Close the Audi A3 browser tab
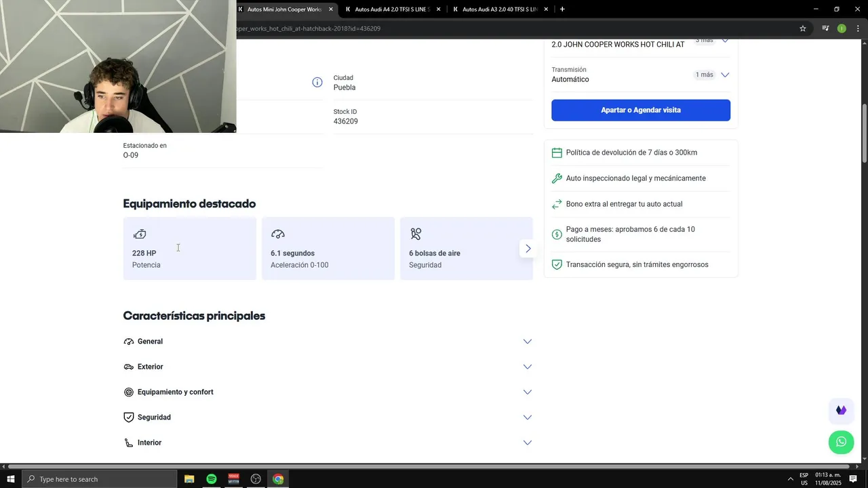Viewport: 868px width, 488px height. click(546, 9)
